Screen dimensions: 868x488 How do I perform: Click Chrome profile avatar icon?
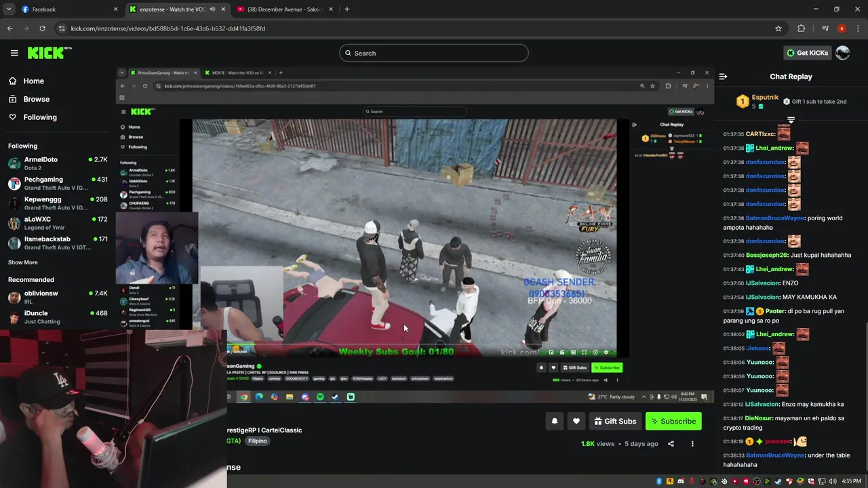pyautogui.click(x=842, y=28)
